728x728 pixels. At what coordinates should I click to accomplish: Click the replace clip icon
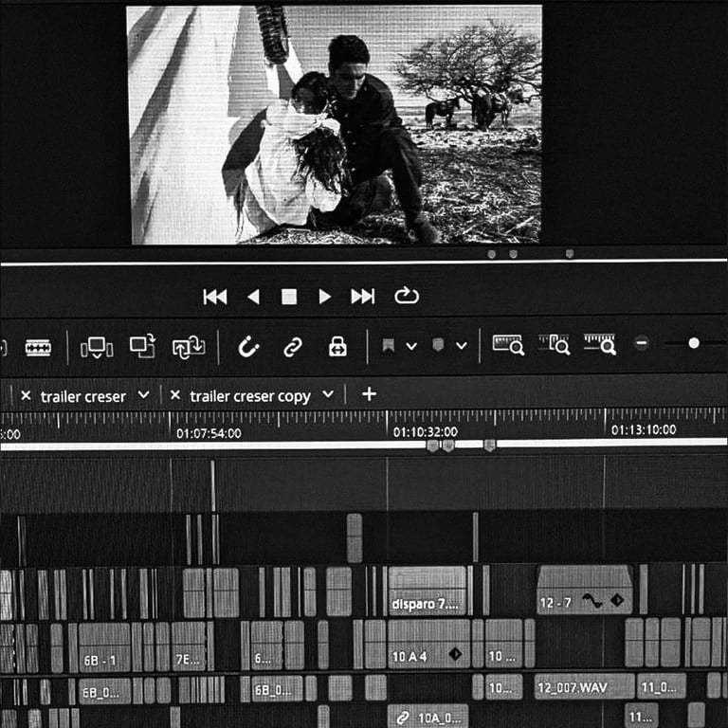(189, 347)
